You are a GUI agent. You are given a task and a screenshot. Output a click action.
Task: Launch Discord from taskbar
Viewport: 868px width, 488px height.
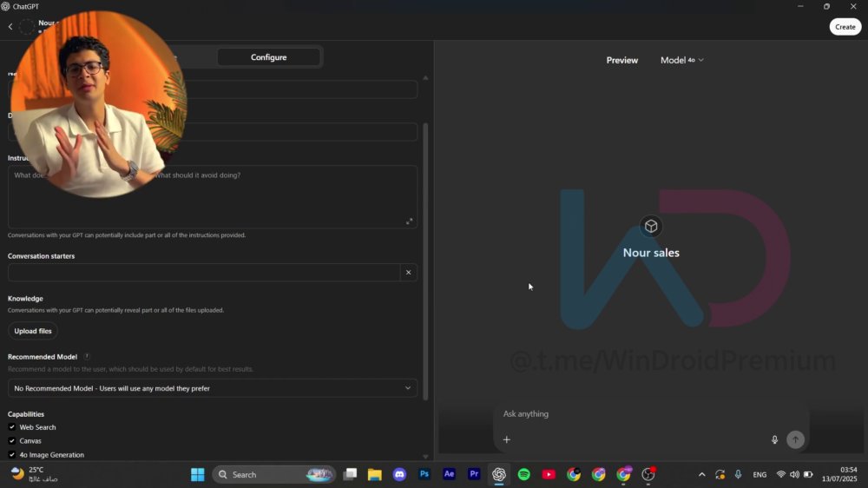coord(399,475)
